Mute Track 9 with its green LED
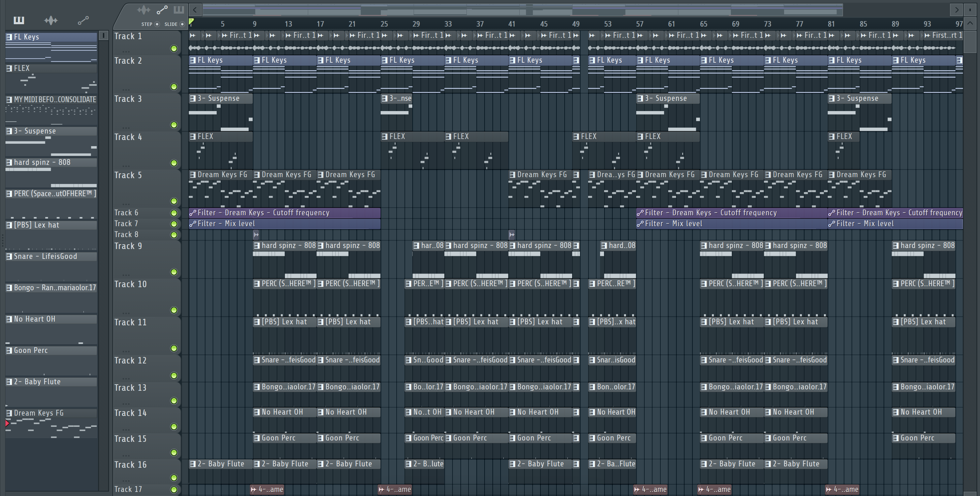Screen dimensions: 980x496 click(174, 272)
